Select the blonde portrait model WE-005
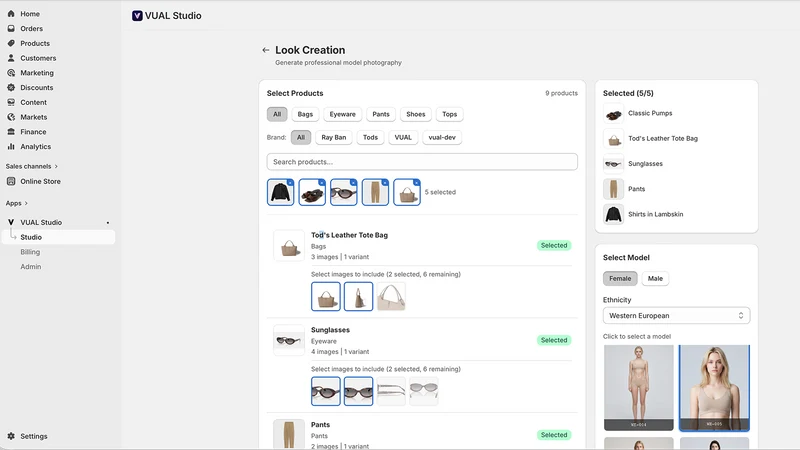Viewport: 800px width, 450px height. pos(714,388)
